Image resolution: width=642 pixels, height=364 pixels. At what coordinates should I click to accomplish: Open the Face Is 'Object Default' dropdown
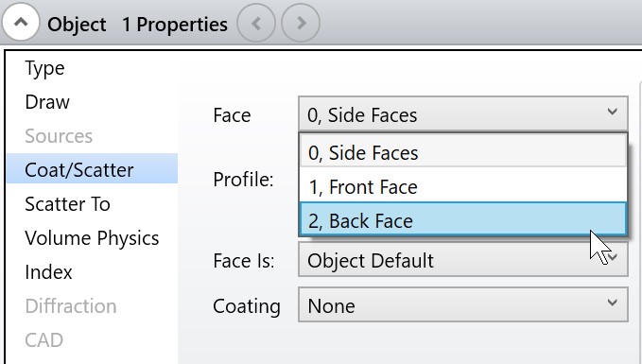tap(463, 259)
